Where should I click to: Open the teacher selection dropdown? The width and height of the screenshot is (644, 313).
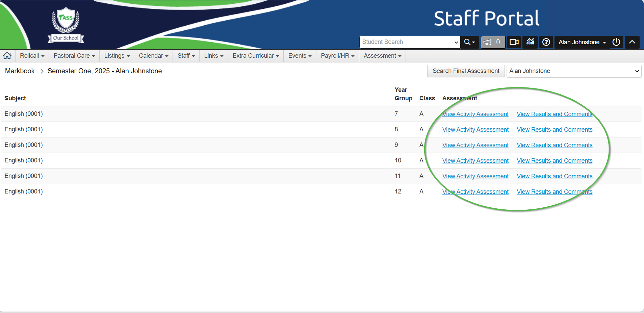[x=573, y=71]
